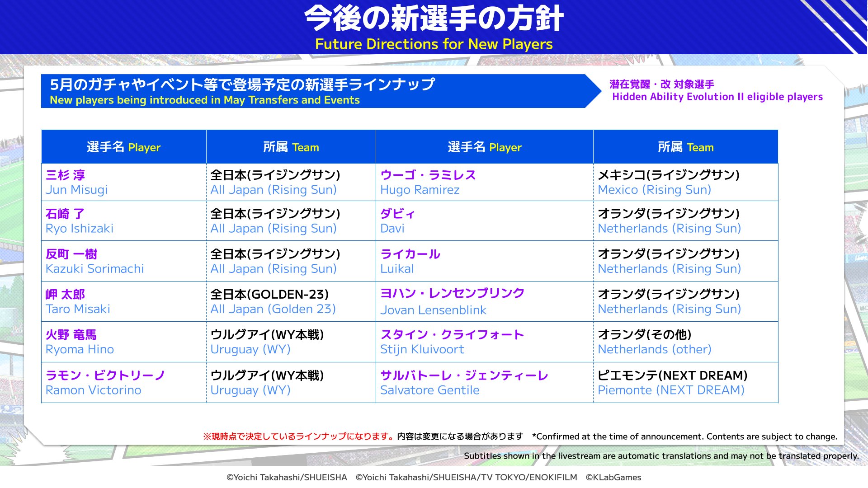Select the Jovan Lensenblink player cell
The height and width of the screenshot is (488, 868).
(484, 301)
